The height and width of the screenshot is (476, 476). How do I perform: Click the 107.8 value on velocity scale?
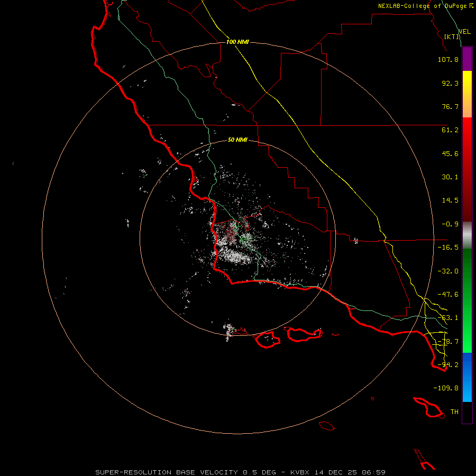(448, 59)
